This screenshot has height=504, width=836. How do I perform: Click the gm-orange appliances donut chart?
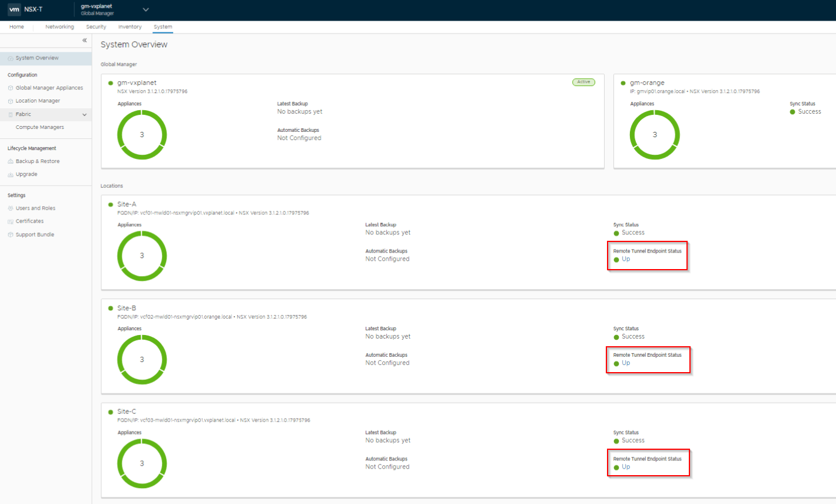(655, 134)
